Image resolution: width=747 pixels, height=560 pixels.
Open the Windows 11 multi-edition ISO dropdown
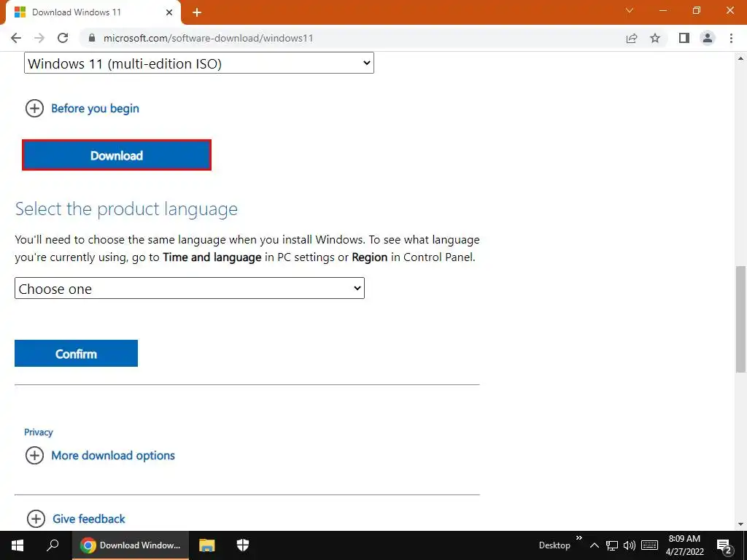click(x=199, y=63)
